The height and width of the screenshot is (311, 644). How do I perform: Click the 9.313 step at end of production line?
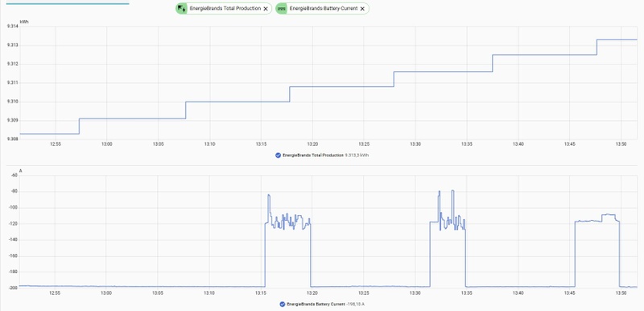pyautogui.click(x=617, y=39)
